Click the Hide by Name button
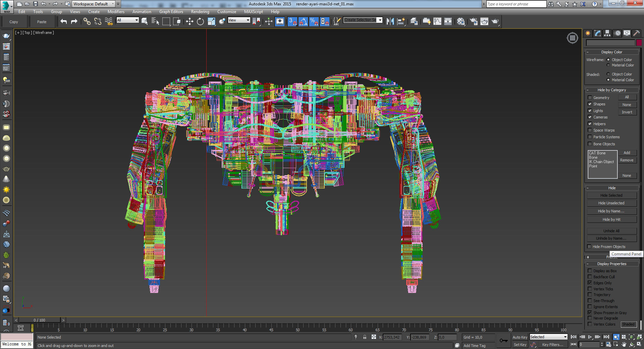 [611, 211]
